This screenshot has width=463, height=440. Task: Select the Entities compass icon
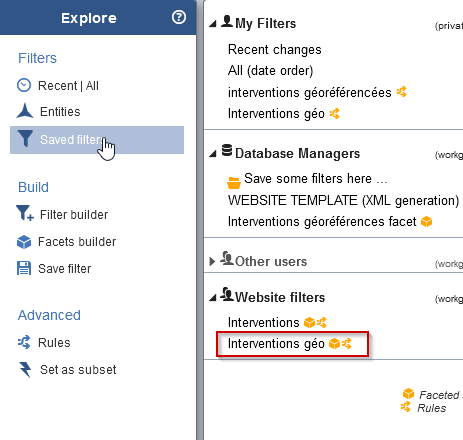(25, 111)
